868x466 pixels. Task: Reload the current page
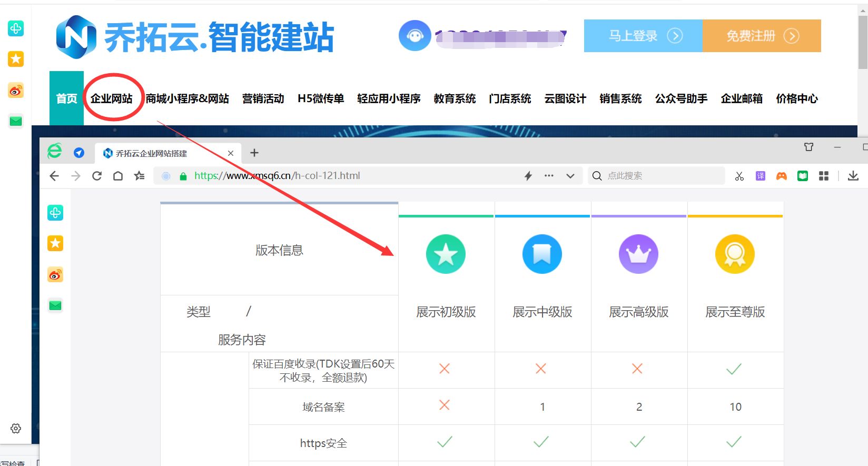97,176
